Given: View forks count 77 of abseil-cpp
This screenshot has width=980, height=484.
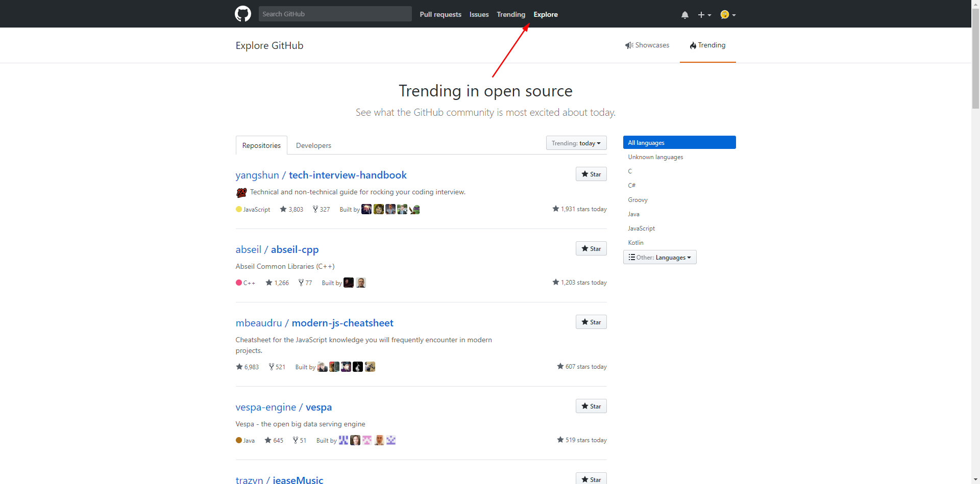Looking at the screenshot, I should coord(305,283).
